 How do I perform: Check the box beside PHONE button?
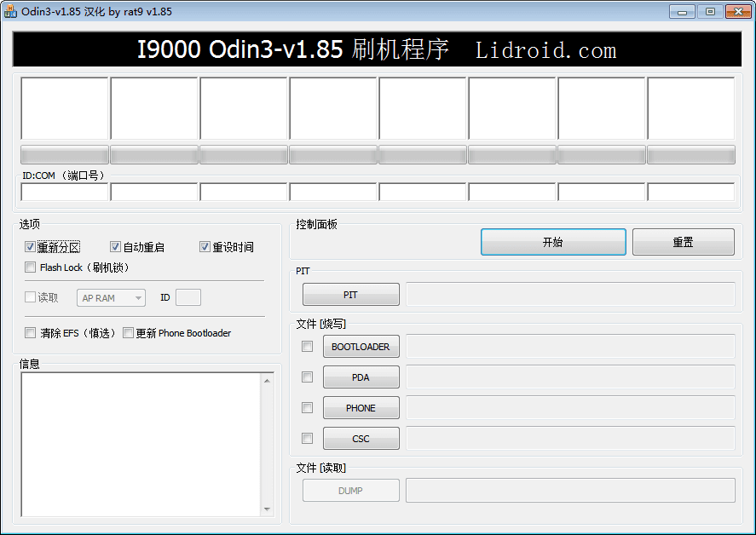pyautogui.click(x=307, y=408)
